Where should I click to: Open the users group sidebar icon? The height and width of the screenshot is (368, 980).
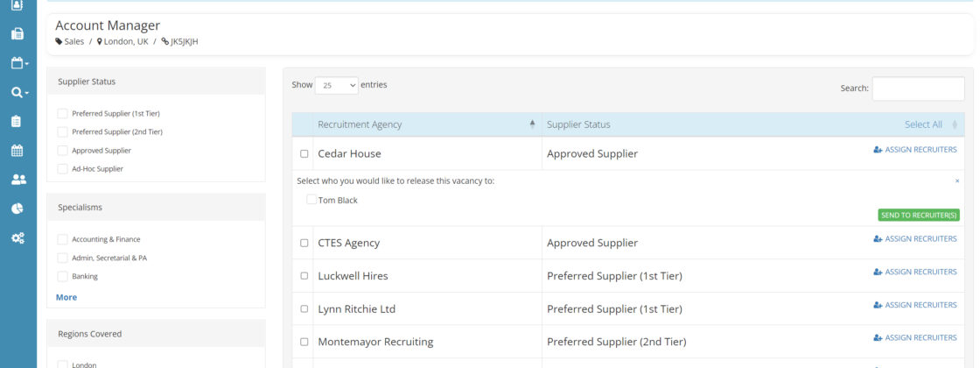point(17,180)
